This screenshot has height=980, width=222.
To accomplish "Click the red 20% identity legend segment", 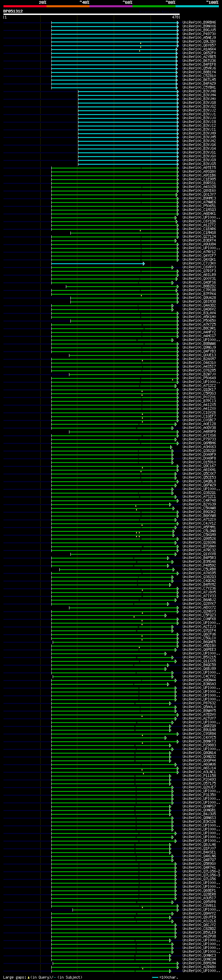I will (25, 6).
